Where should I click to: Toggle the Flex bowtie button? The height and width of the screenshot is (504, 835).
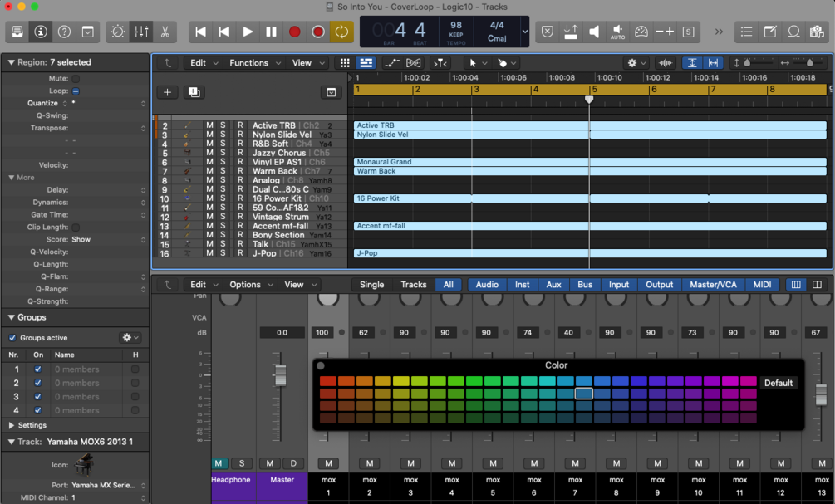413,63
